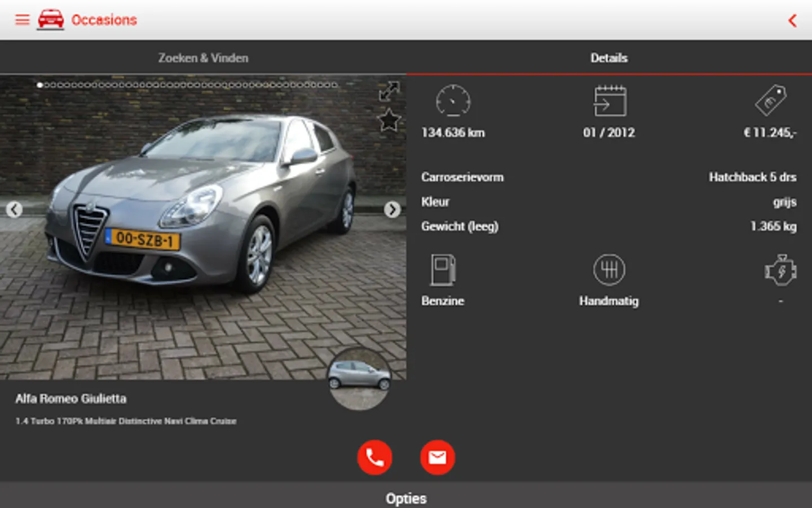Tap the manual gearbox icon
The width and height of the screenshot is (812, 508).
[x=609, y=270]
